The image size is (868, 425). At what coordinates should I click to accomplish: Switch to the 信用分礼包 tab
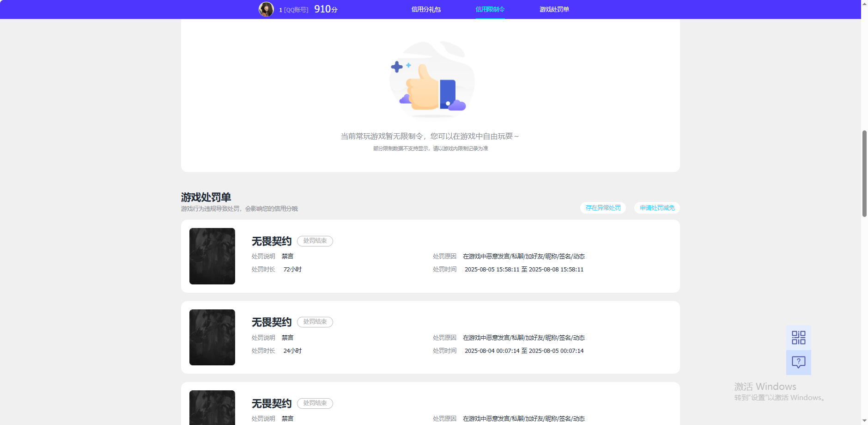click(x=426, y=9)
